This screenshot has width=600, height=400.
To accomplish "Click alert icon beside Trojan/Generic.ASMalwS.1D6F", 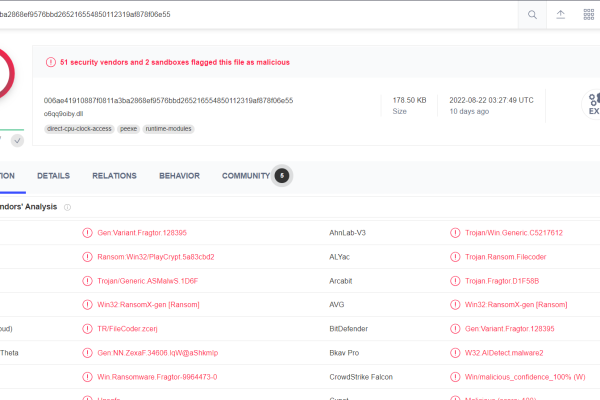I will tap(88, 281).
